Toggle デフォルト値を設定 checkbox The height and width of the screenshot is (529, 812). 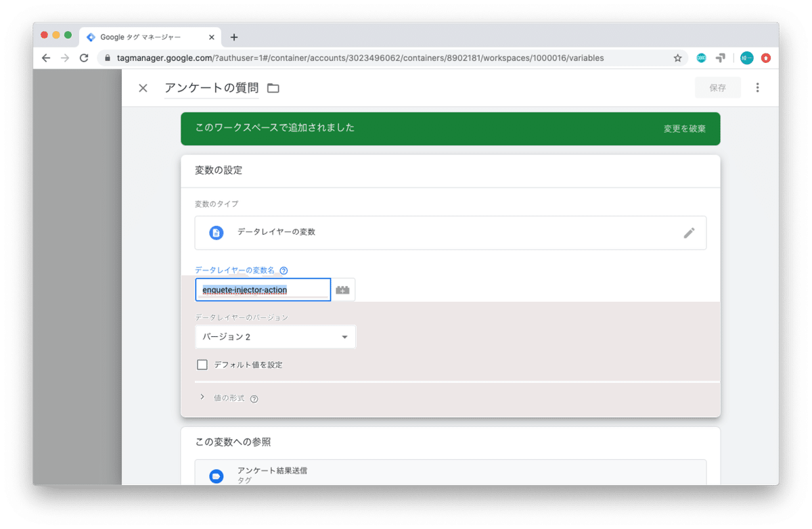pyautogui.click(x=202, y=365)
